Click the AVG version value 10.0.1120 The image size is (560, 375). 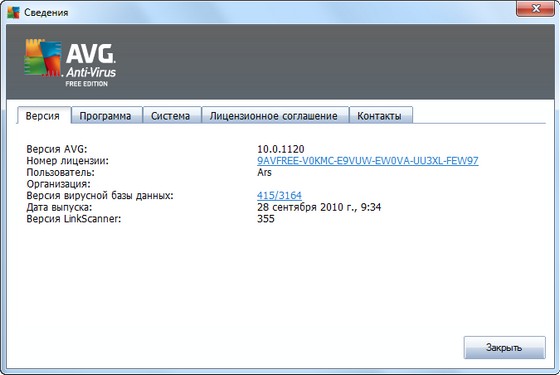[281, 149]
